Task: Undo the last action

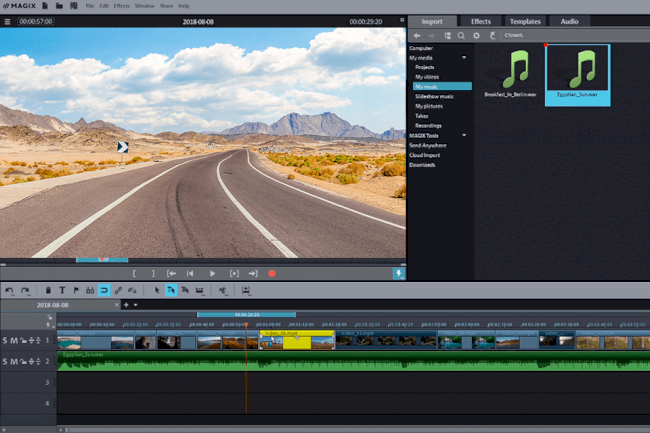Action: (x=9, y=290)
